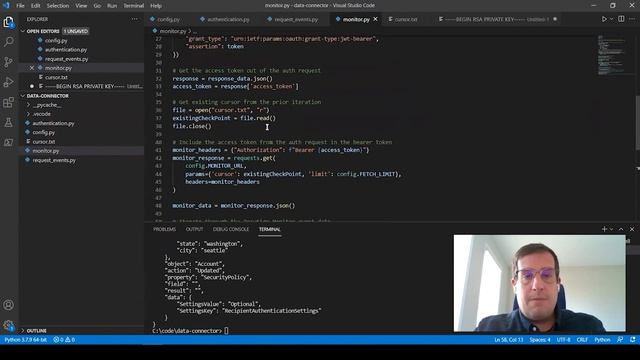Switch to the Problems panel tab
The image size is (640, 360).
tap(164, 229)
